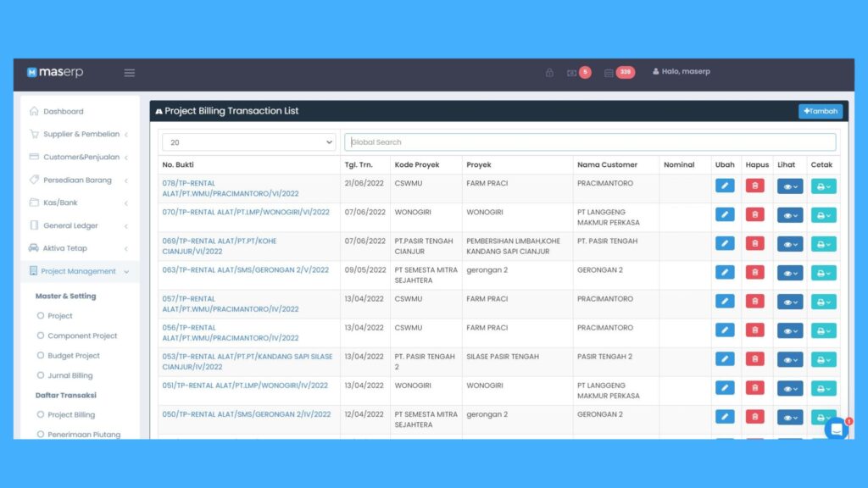Delete the 070/TP-RENTAL WONOGIRI transaction
This screenshot has width=868, height=488.
[754, 215]
